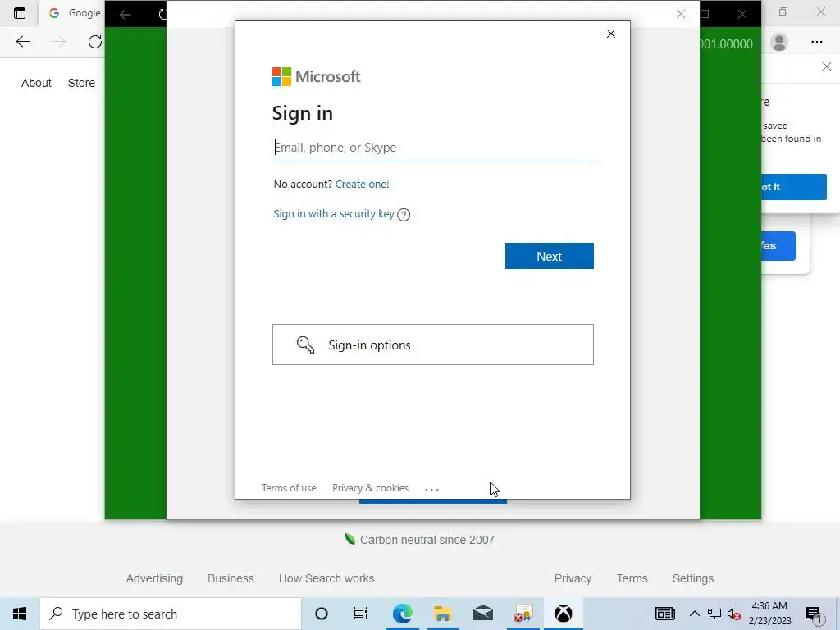840x630 pixels.
Task: Click the taskbar search box
Action: pos(171,614)
